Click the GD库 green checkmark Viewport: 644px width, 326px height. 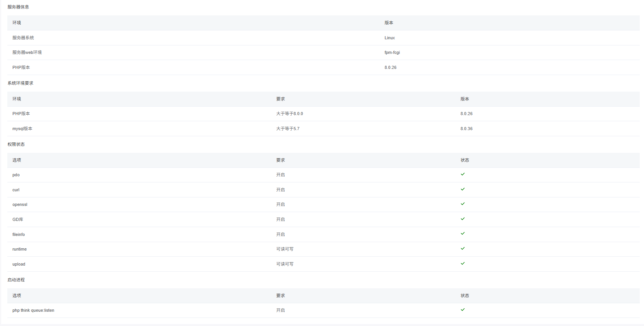[x=463, y=219]
